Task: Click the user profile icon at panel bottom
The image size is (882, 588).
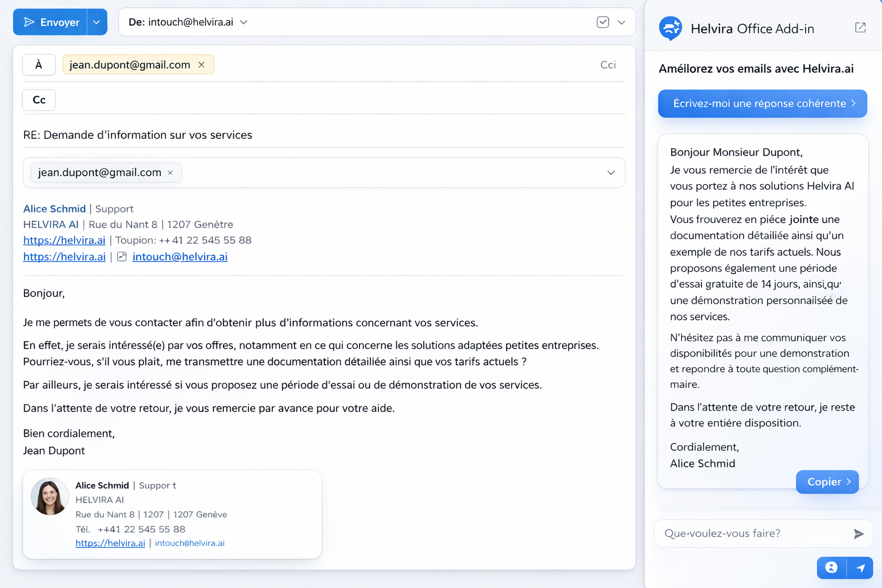Action: coord(831,567)
